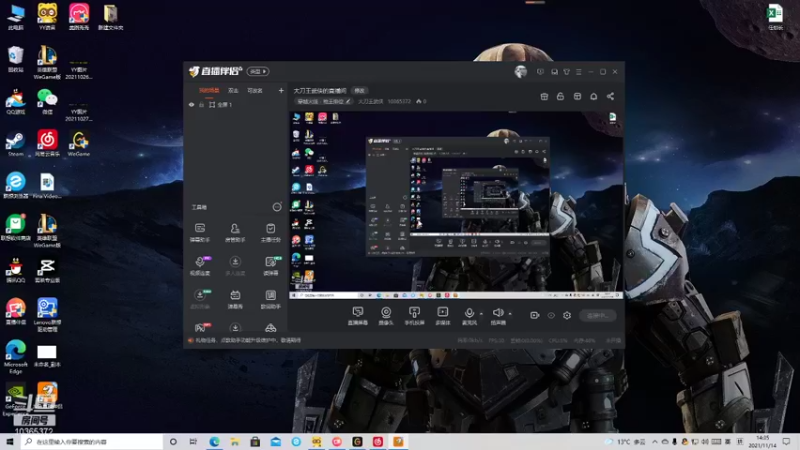Click the taskbar clock and date
Screen dimensions: 800x450
[x=763, y=441]
